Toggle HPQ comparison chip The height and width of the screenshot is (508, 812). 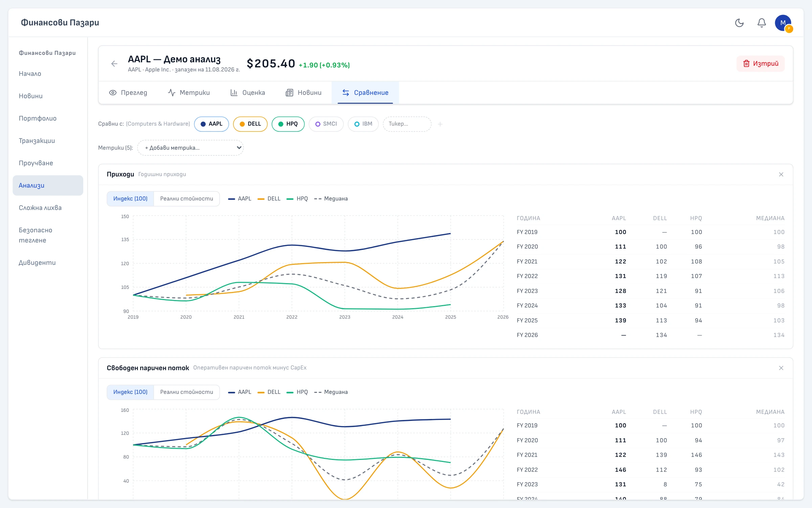[x=288, y=124]
